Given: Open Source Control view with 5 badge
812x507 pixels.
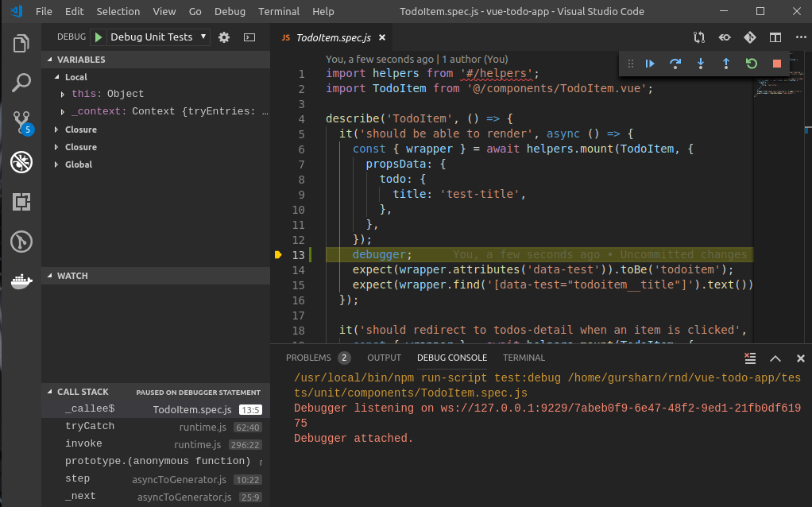Looking at the screenshot, I should (x=21, y=122).
